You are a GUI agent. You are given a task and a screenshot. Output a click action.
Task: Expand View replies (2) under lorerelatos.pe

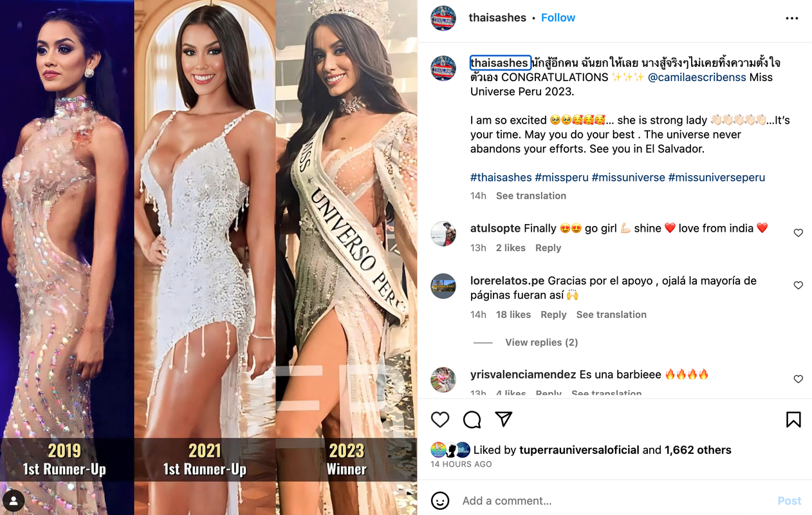pyautogui.click(x=541, y=342)
